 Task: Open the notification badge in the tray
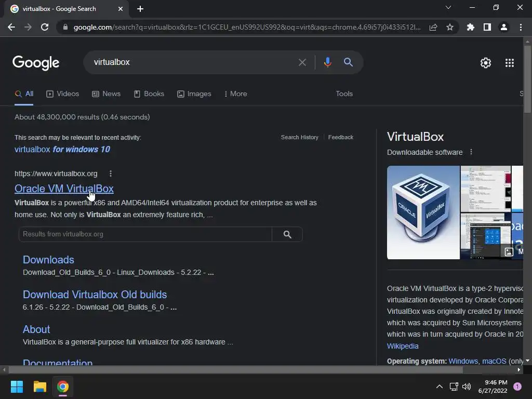coord(517,386)
